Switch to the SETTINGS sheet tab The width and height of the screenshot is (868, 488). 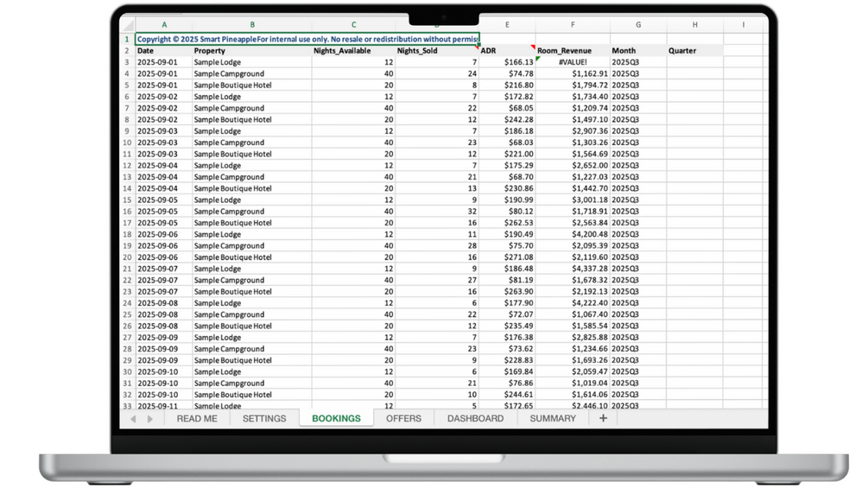coord(264,419)
